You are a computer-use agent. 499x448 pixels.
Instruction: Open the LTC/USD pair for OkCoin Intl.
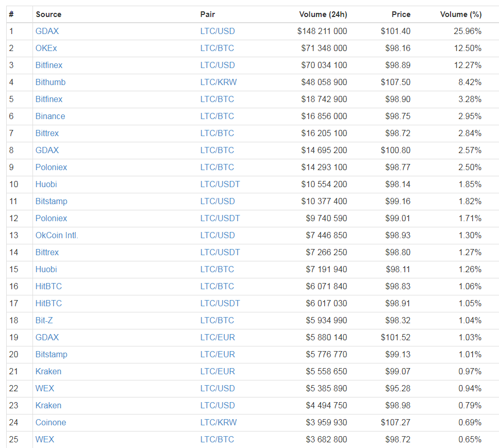tap(218, 236)
